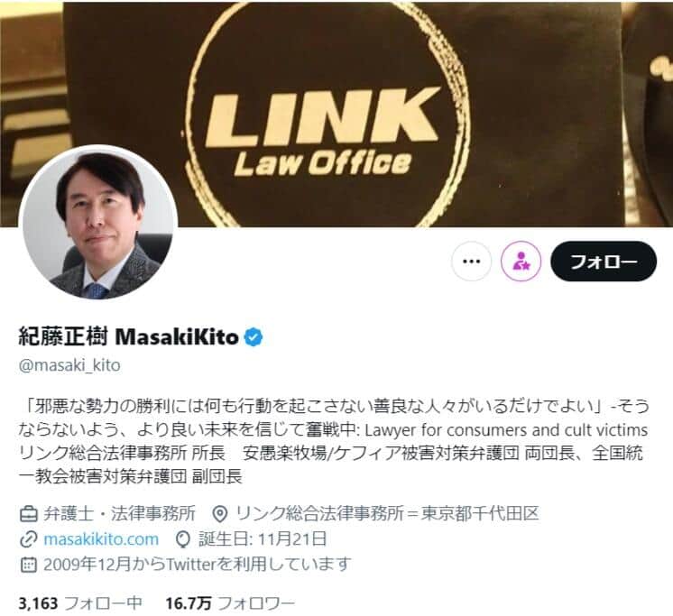Click the location pin icon
673x616 pixels.
click(x=220, y=514)
